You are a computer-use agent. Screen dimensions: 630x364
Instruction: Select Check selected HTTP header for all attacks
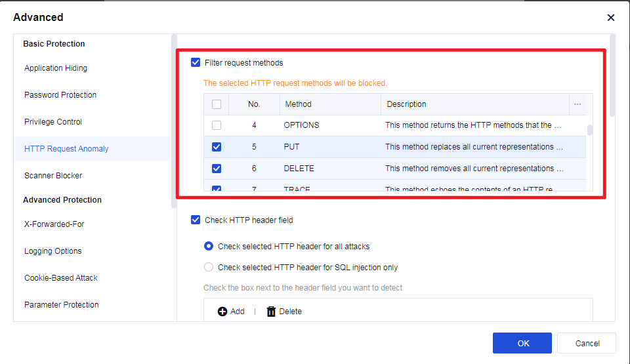pyautogui.click(x=209, y=247)
